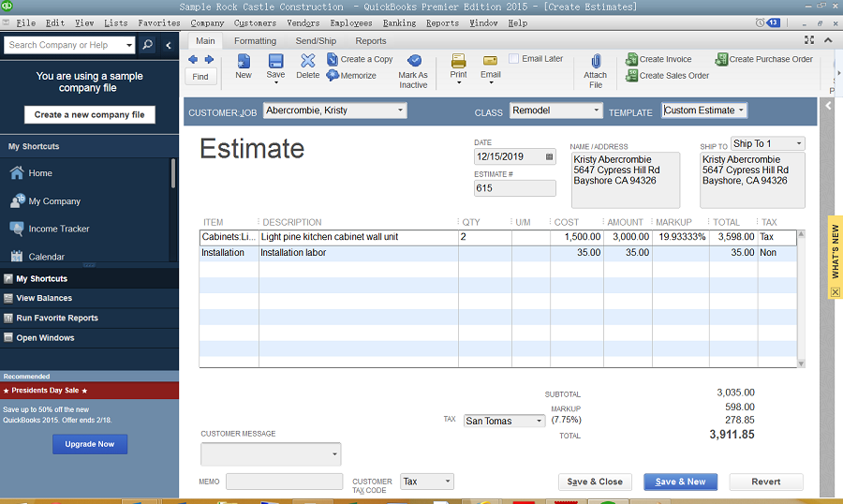Collapse the left sidebar with arrow icon
Viewport: 843px width, 504px height.
(x=169, y=45)
